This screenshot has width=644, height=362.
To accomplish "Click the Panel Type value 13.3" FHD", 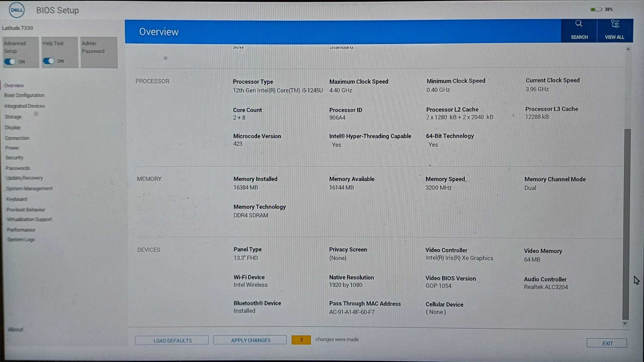I will click(x=245, y=258).
